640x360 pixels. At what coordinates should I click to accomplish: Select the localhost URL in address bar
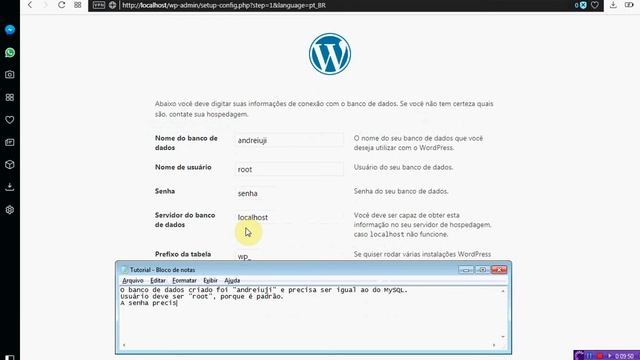point(224,5)
